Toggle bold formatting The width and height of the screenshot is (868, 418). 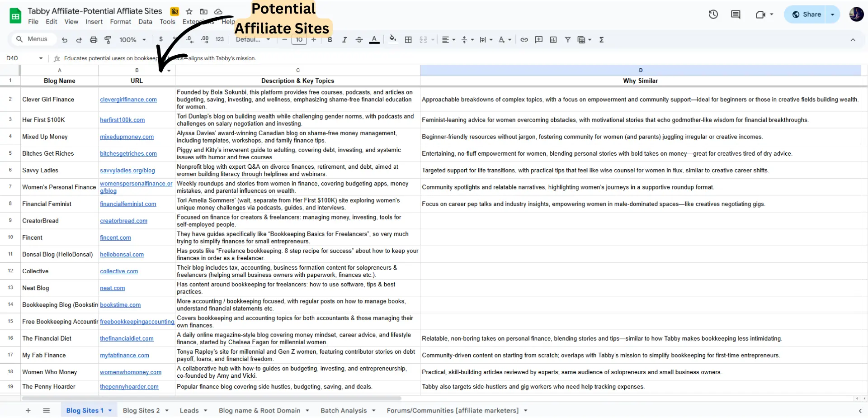click(x=330, y=40)
